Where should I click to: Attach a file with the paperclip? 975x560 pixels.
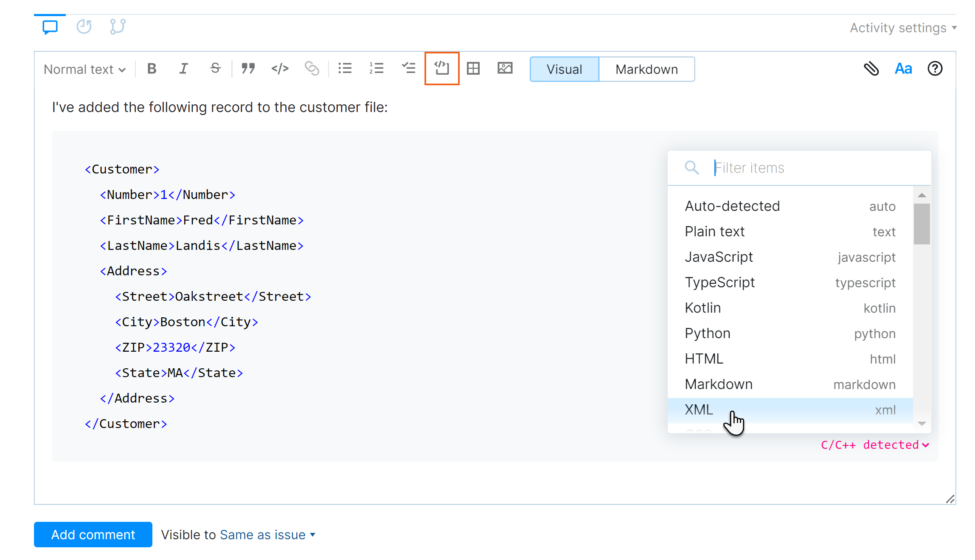pyautogui.click(x=872, y=69)
